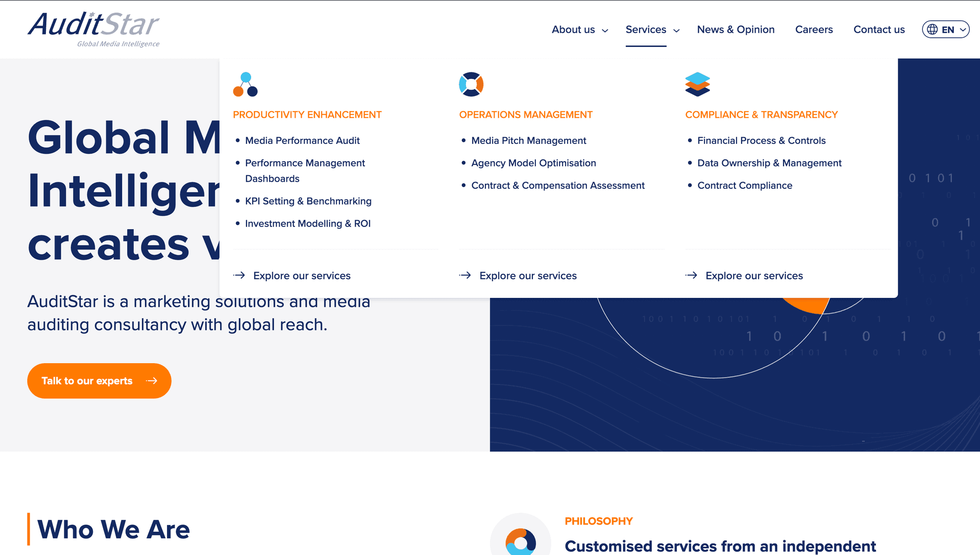Explore Compliance & Transparency services arrow
The image size is (980, 555).
coord(692,275)
